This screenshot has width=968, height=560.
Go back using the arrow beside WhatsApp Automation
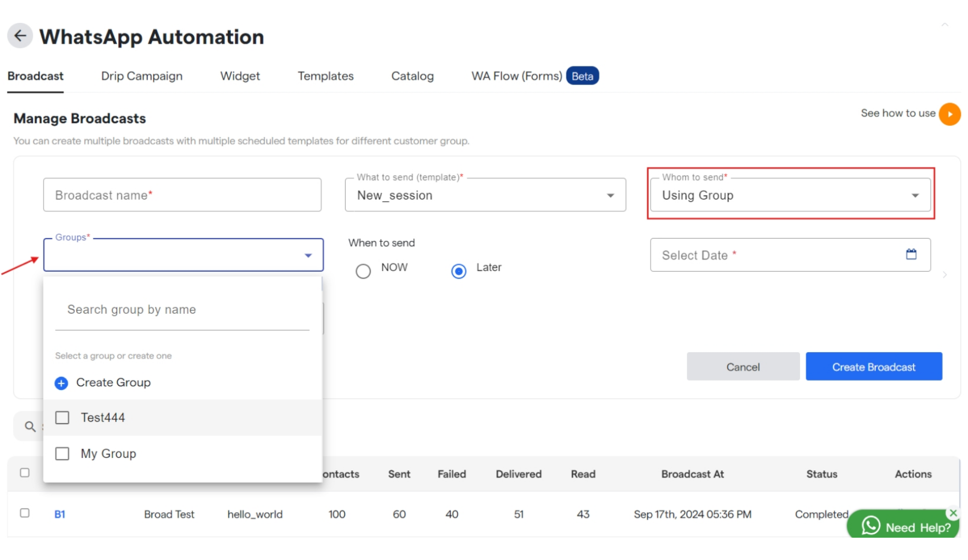20,36
